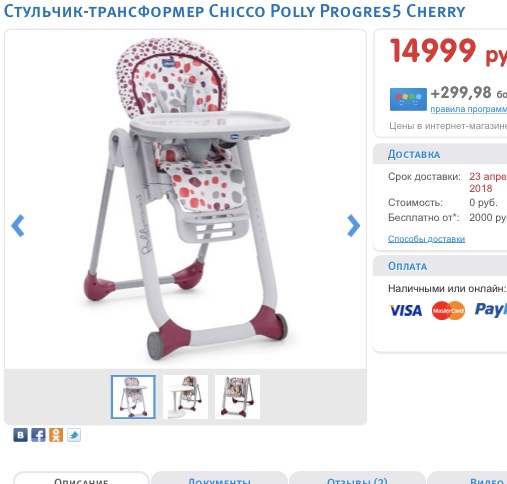This screenshot has width=507, height=484.
Task: Click the MasterCard payment logo
Action: [448, 310]
